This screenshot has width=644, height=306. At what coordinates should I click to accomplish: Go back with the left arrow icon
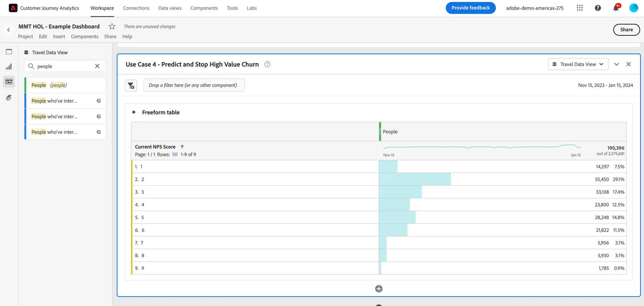pyautogui.click(x=8, y=30)
